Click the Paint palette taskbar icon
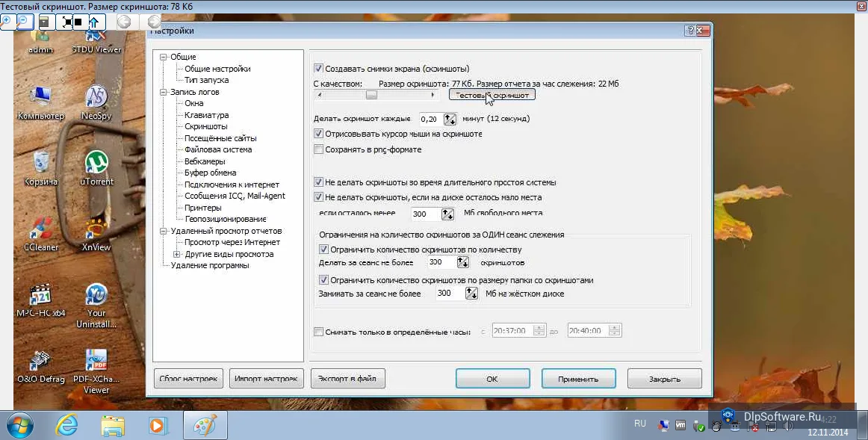 tap(205, 426)
